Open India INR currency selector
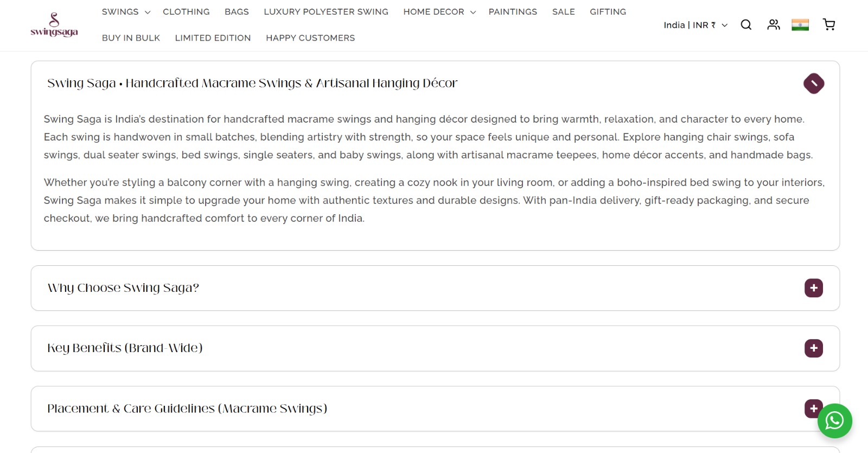 pos(695,25)
